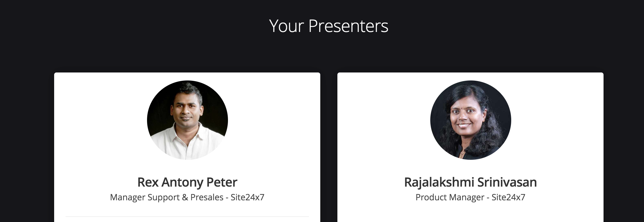Click the divider line below Rex's job title

(187, 217)
